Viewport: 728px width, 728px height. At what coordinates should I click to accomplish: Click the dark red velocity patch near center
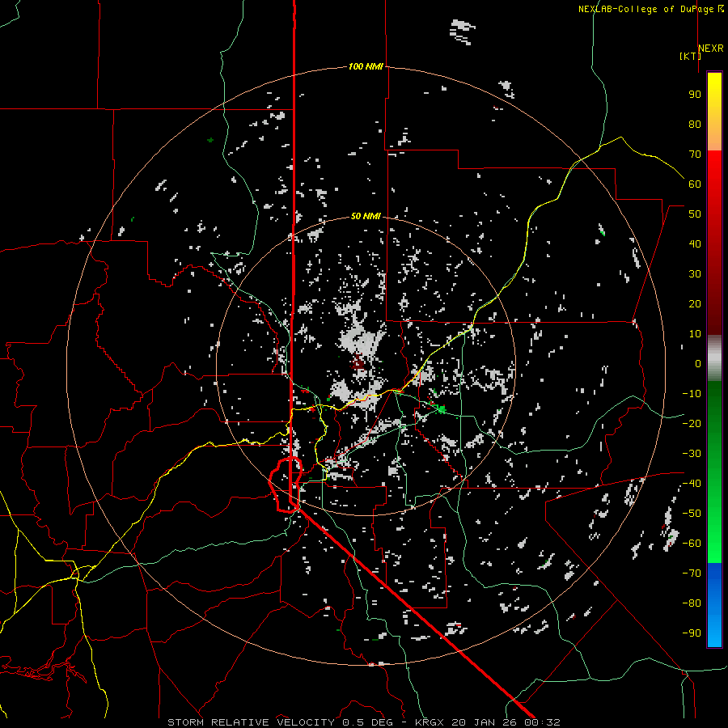[358, 362]
